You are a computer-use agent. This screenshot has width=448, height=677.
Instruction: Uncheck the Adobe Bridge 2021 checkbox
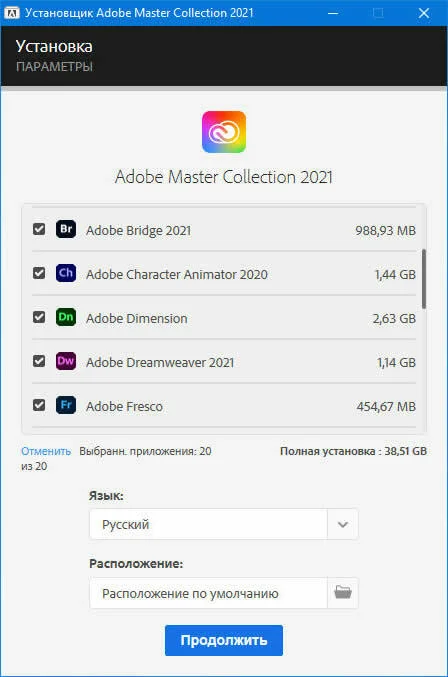(x=39, y=229)
